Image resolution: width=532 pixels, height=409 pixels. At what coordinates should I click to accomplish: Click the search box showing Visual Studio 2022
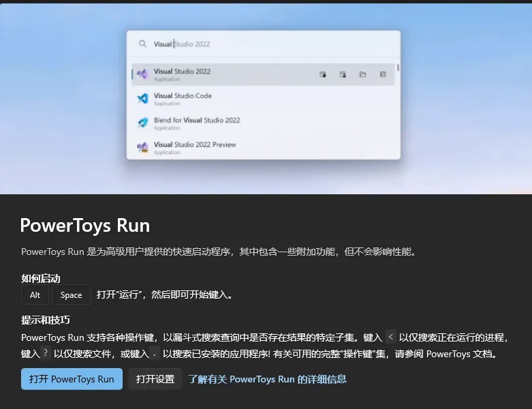pyautogui.click(x=264, y=44)
